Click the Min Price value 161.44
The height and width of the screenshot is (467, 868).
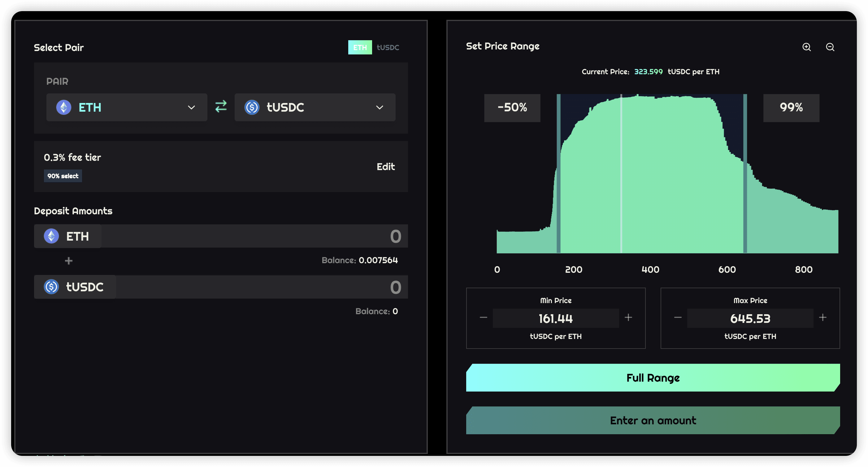tap(555, 319)
